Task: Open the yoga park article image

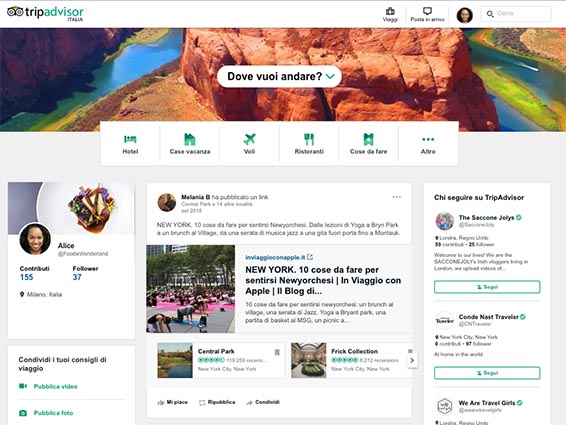Action: click(191, 289)
